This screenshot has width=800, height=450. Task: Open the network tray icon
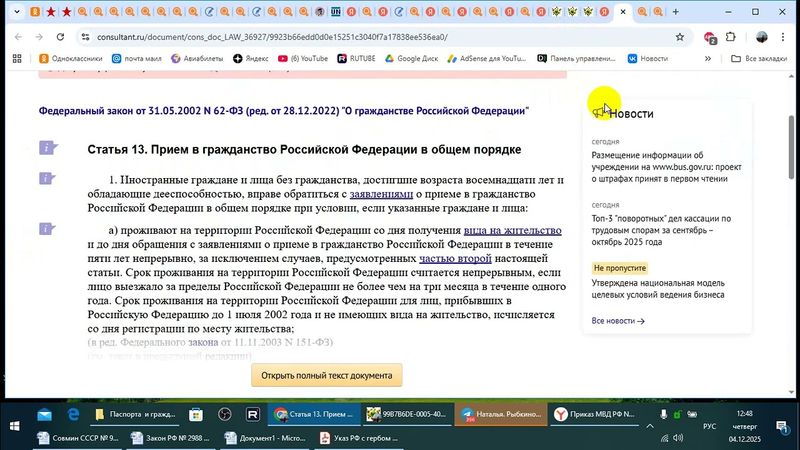coord(664,438)
